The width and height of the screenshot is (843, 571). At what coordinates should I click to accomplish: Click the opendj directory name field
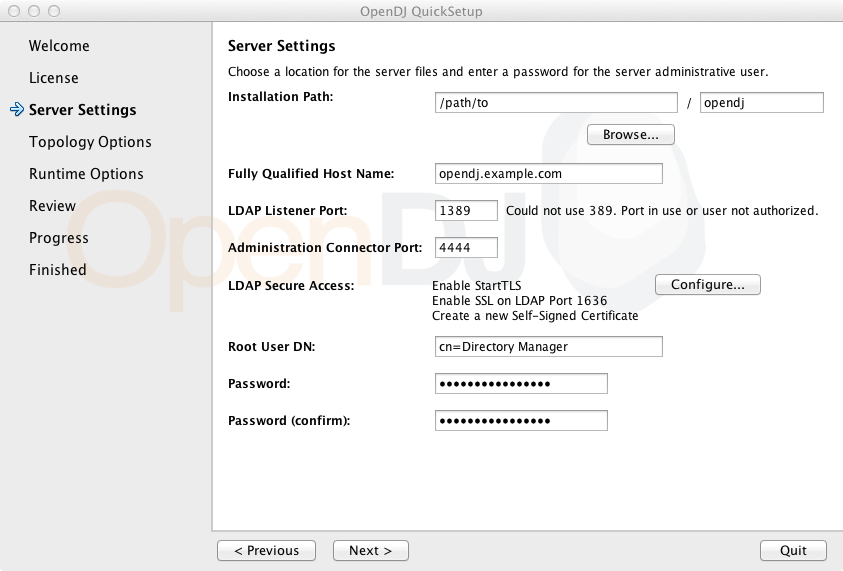pos(761,103)
